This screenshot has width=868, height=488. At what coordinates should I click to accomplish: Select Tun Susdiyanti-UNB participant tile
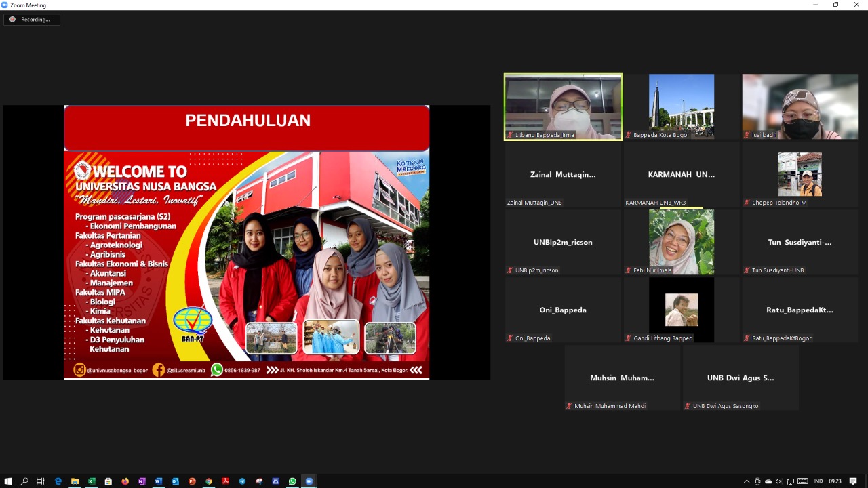800,242
